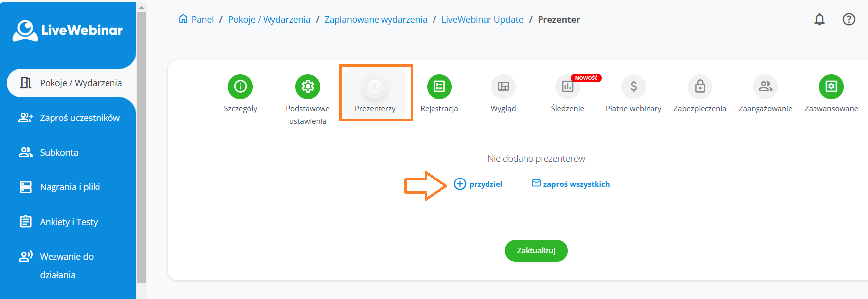The width and height of the screenshot is (868, 299).
Task: Open the Szczegóły details icon
Action: (x=240, y=87)
